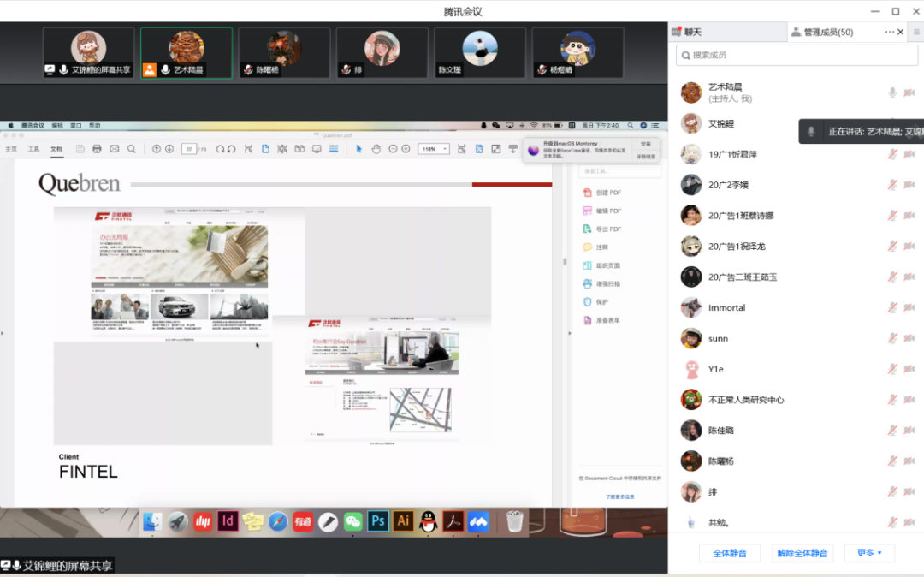Open the 帮助 menu in shared menu bar
The width and height of the screenshot is (924, 577).
(95, 126)
